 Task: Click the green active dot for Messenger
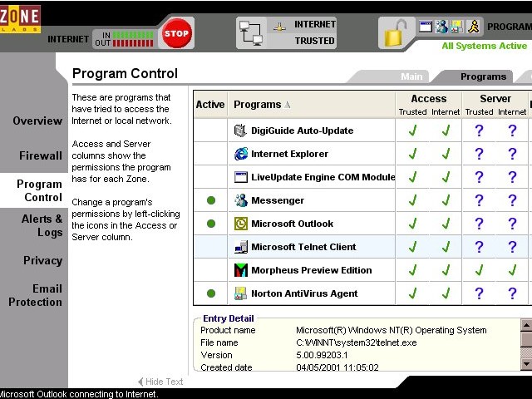coord(211,200)
